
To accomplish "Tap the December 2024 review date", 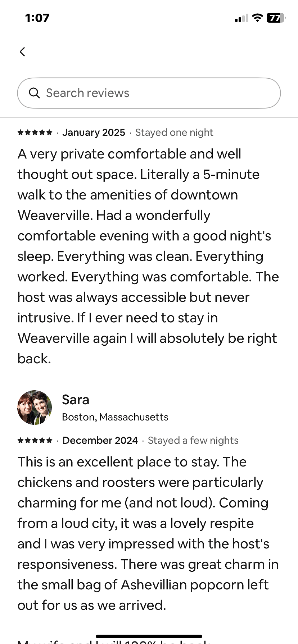I will [x=100, y=441].
